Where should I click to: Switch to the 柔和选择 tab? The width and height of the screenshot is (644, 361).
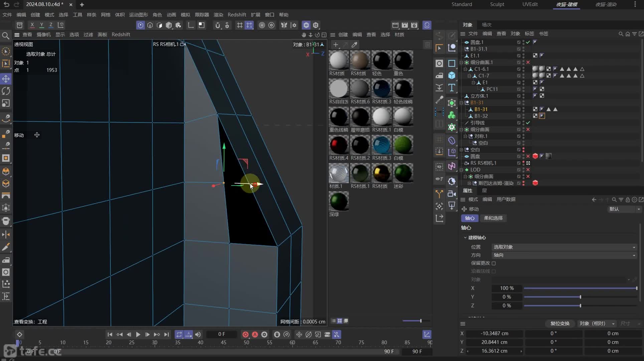(493, 218)
